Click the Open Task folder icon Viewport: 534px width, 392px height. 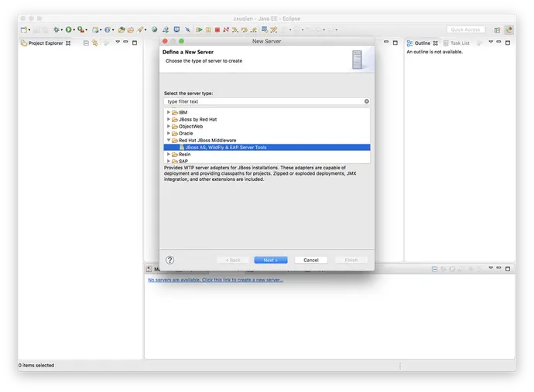[131, 30]
